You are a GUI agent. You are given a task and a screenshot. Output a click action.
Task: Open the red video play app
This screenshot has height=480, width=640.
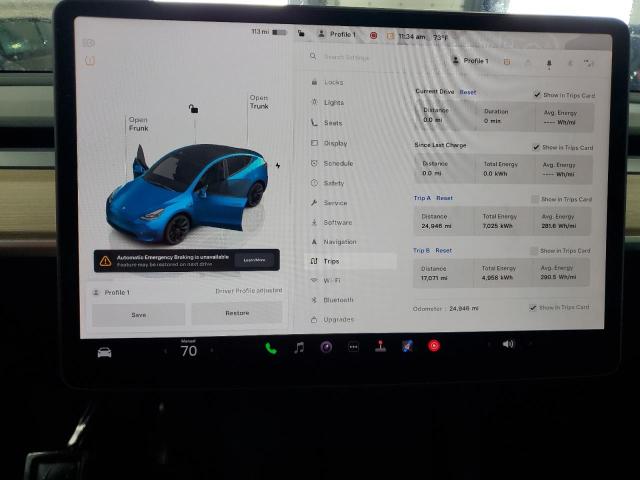(434, 346)
